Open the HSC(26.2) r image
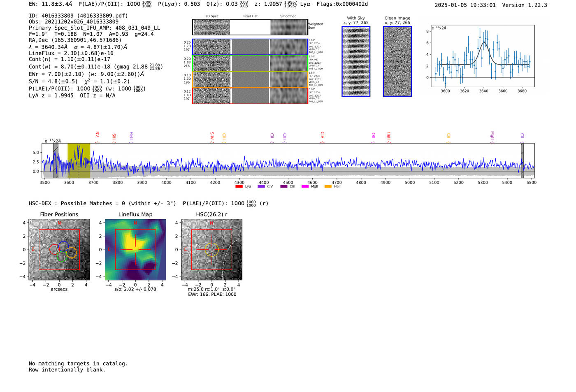Screen dimensions: 576x392 coord(211,250)
